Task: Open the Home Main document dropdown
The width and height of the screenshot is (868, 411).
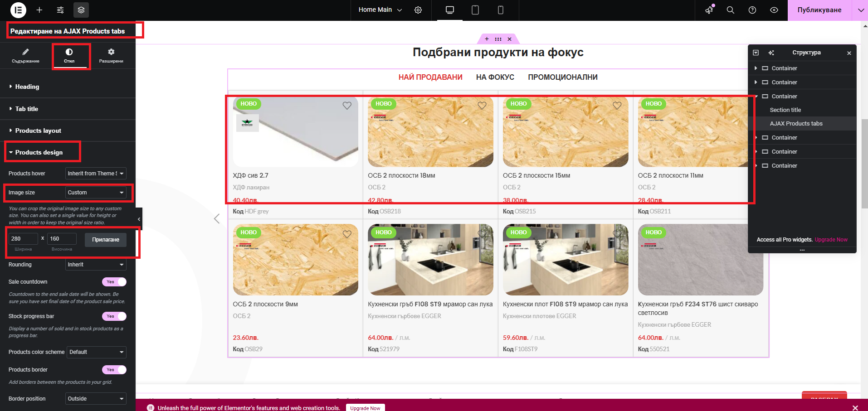Action: click(380, 10)
